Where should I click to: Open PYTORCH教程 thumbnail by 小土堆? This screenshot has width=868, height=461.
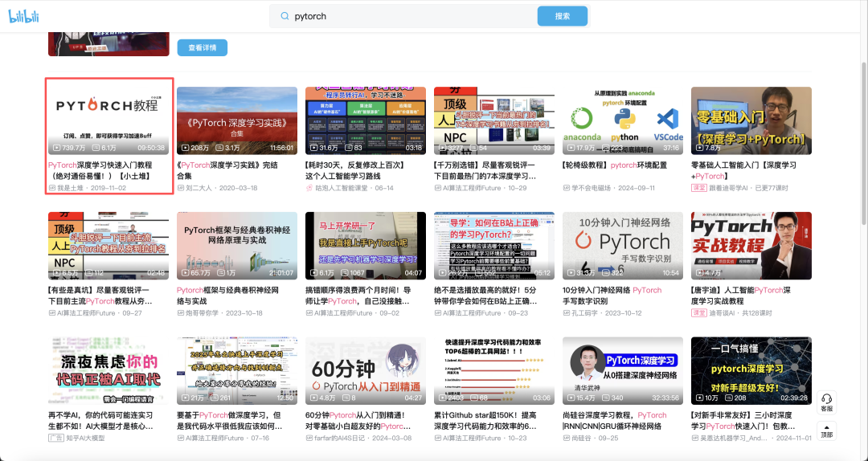(108, 120)
